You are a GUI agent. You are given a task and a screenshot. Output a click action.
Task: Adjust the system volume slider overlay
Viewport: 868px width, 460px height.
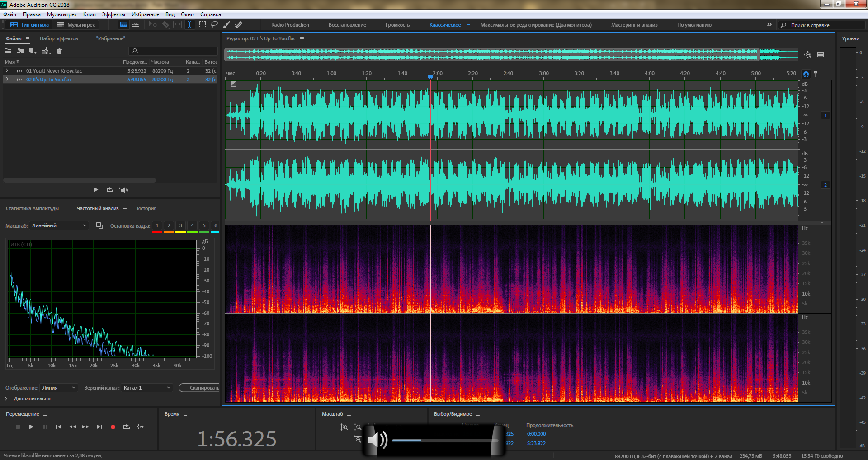click(x=445, y=440)
